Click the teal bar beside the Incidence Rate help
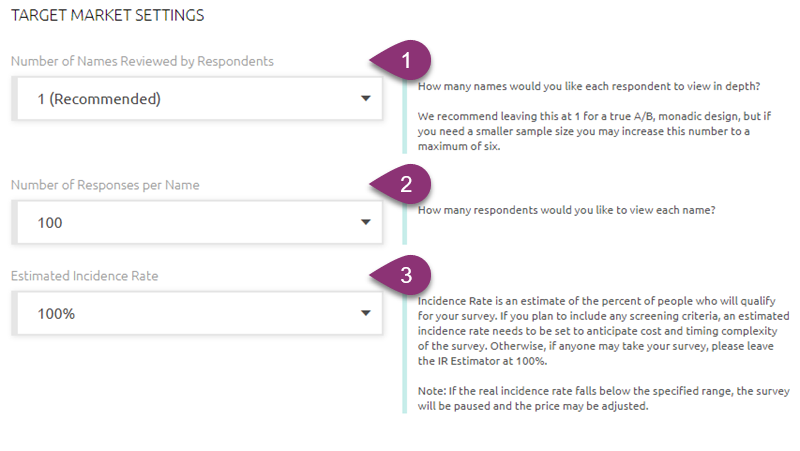The height and width of the screenshot is (451, 800). coord(404,350)
